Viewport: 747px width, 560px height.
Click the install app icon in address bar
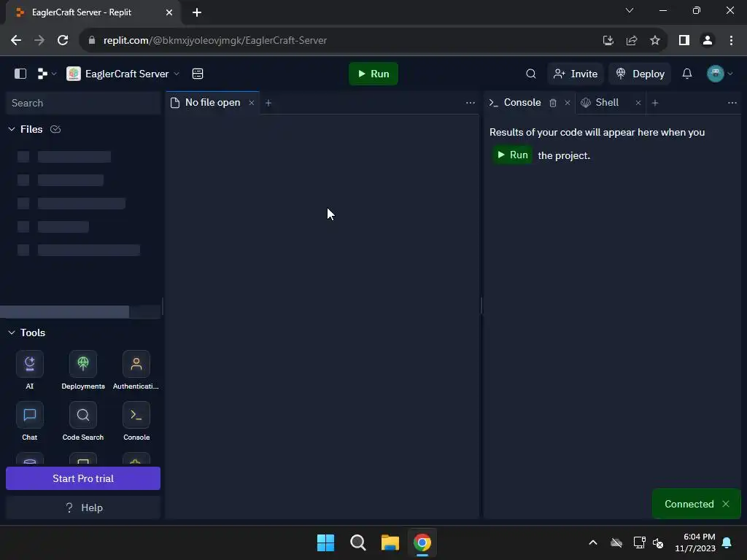[608, 41]
